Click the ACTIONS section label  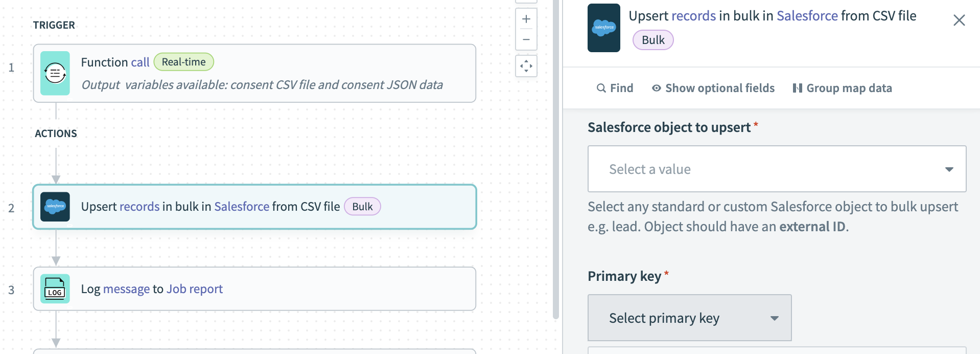coord(56,134)
